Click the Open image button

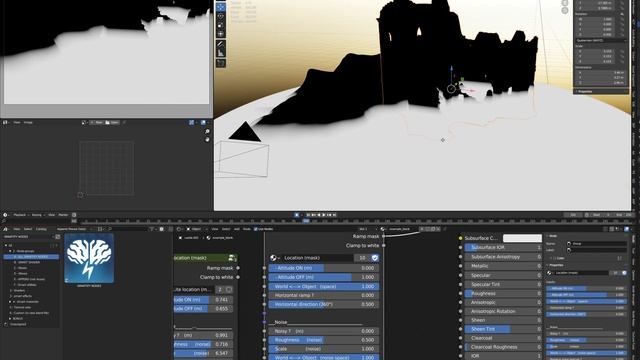click(113, 122)
